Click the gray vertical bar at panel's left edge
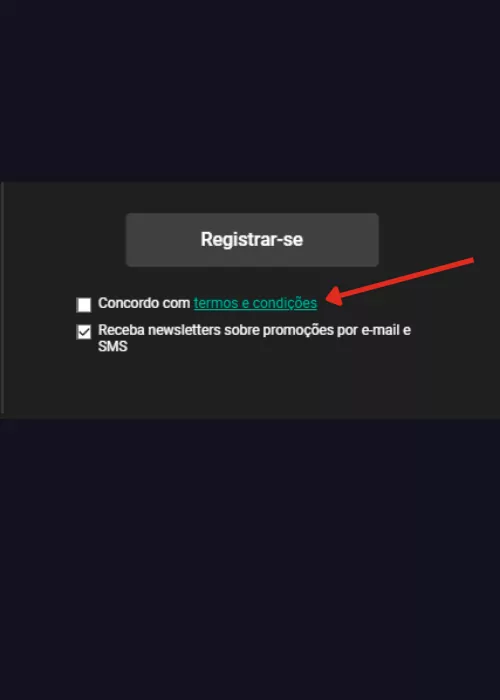 (2, 298)
